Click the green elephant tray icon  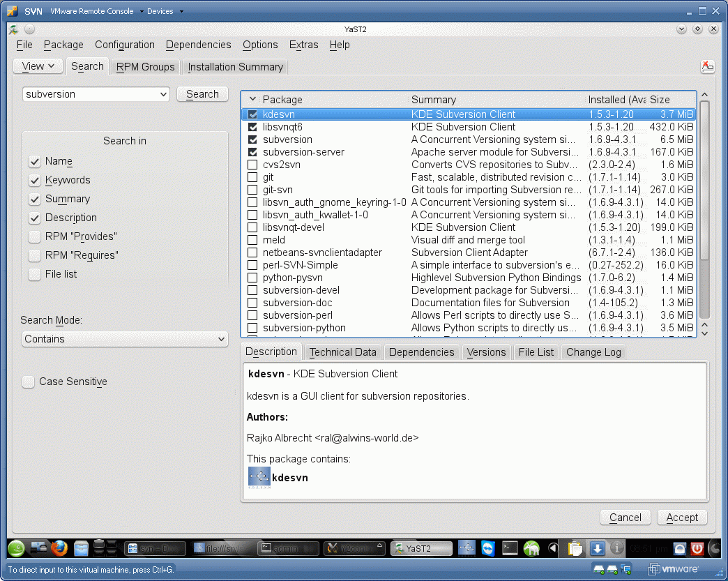[531, 548]
